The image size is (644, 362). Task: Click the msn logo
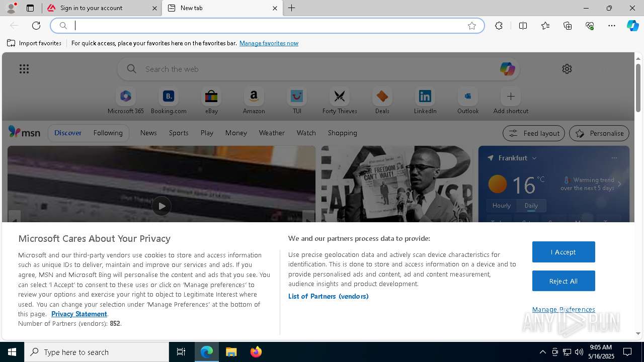[24, 133]
